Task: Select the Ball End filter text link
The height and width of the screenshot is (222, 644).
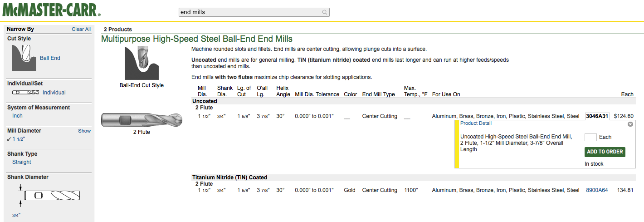Action: click(50, 58)
